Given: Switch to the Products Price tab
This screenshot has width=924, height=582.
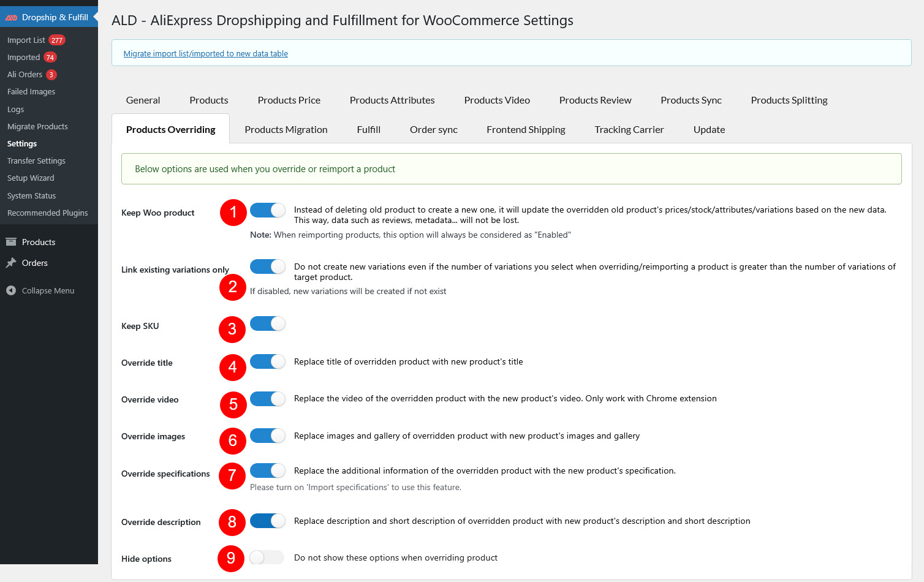Looking at the screenshot, I should point(289,100).
